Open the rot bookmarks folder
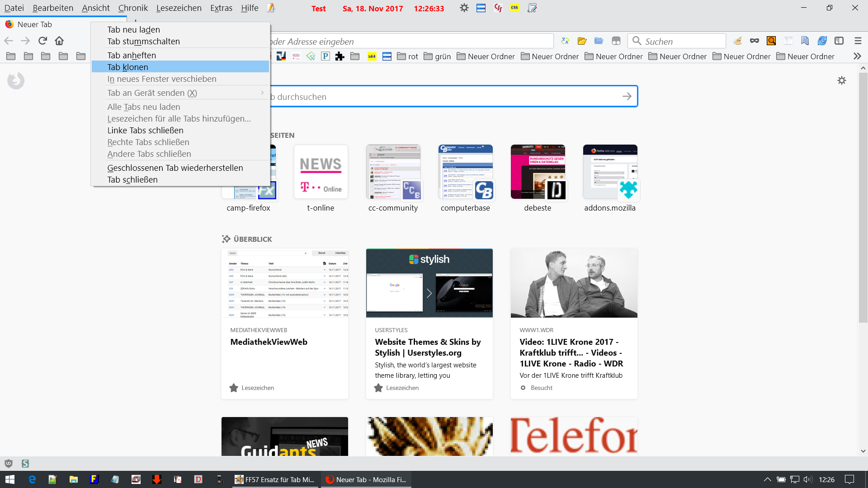Screen dimensions: 868x488 coord(407,56)
